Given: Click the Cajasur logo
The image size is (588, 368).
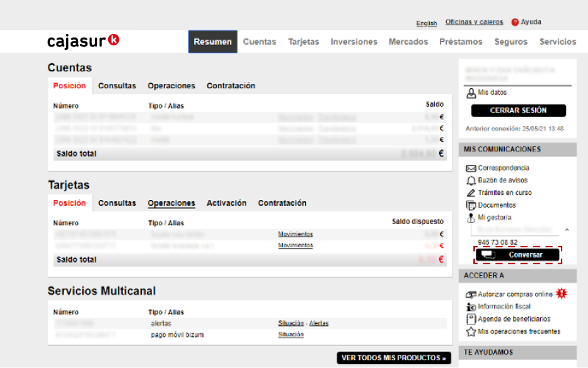Looking at the screenshot, I should 83,41.
